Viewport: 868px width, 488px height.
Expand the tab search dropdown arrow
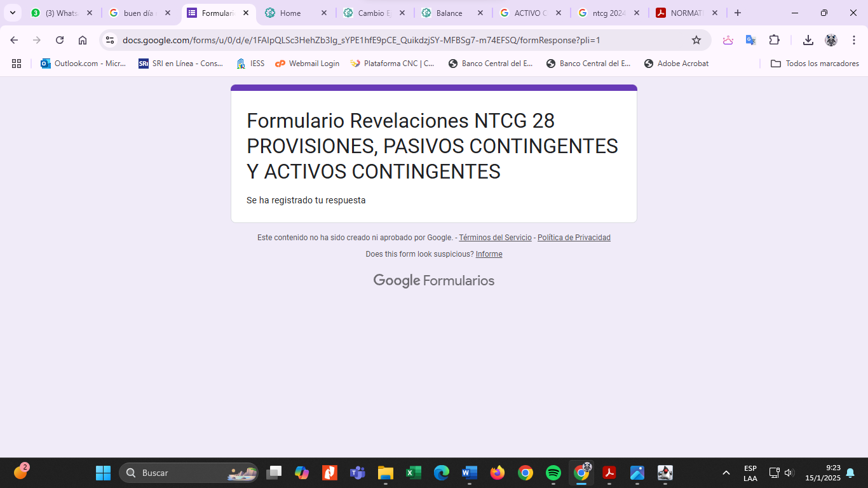click(x=12, y=13)
